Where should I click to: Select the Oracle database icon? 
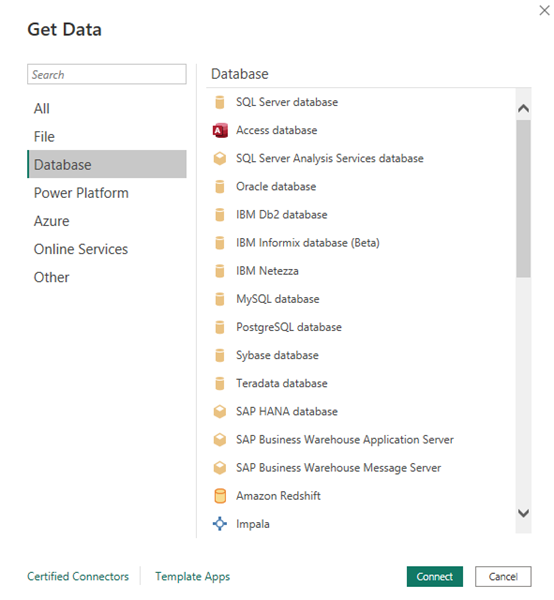[x=220, y=187]
